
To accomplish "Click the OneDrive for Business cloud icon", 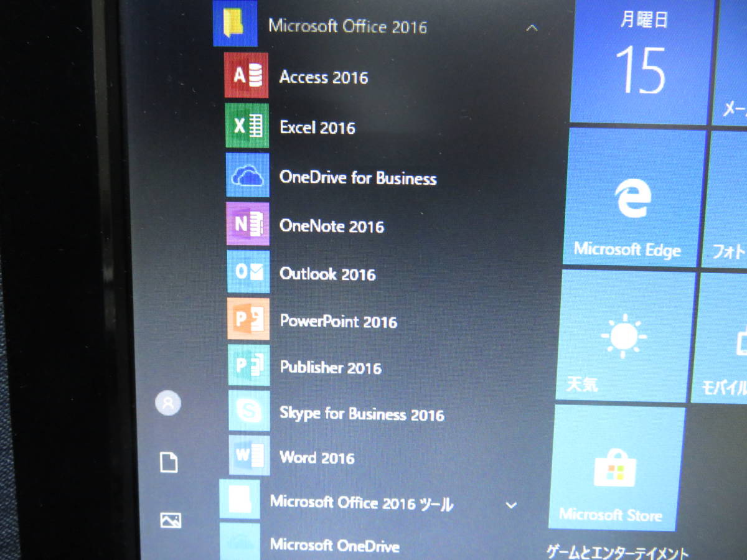I will click(x=248, y=175).
